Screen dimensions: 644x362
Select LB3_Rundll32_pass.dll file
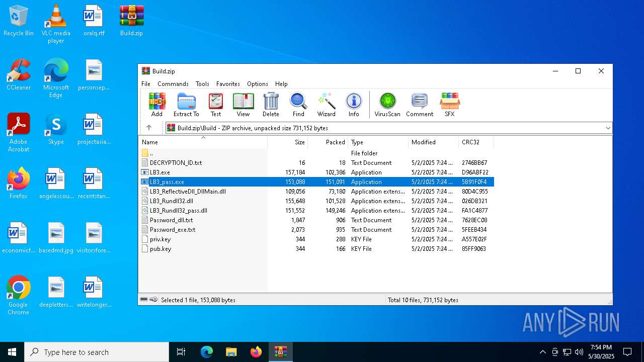[x=316, y=211]
